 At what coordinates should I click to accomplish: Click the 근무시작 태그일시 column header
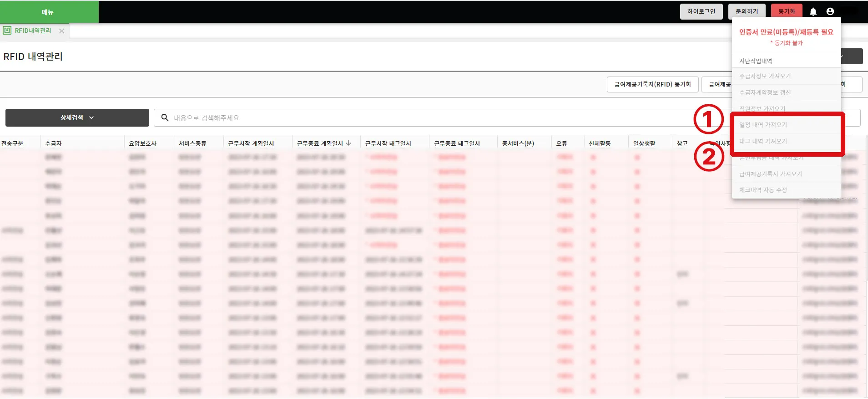(x=388, y=143)
